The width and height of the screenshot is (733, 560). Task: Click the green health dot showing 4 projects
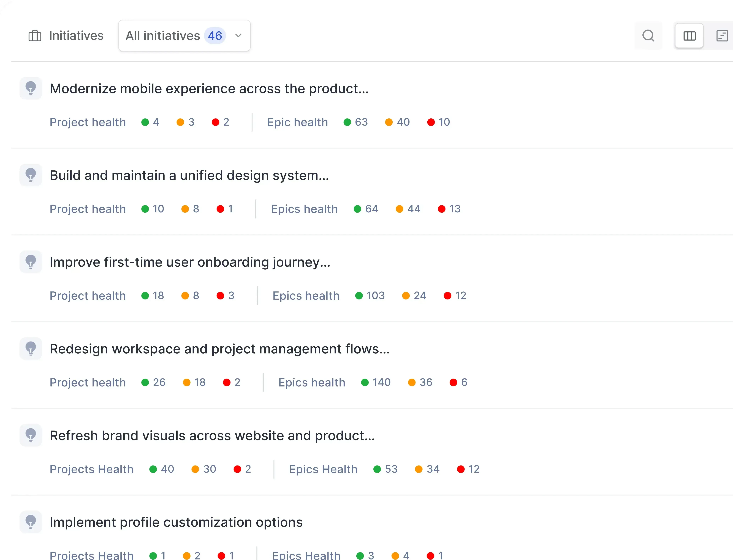coord(150,122)
